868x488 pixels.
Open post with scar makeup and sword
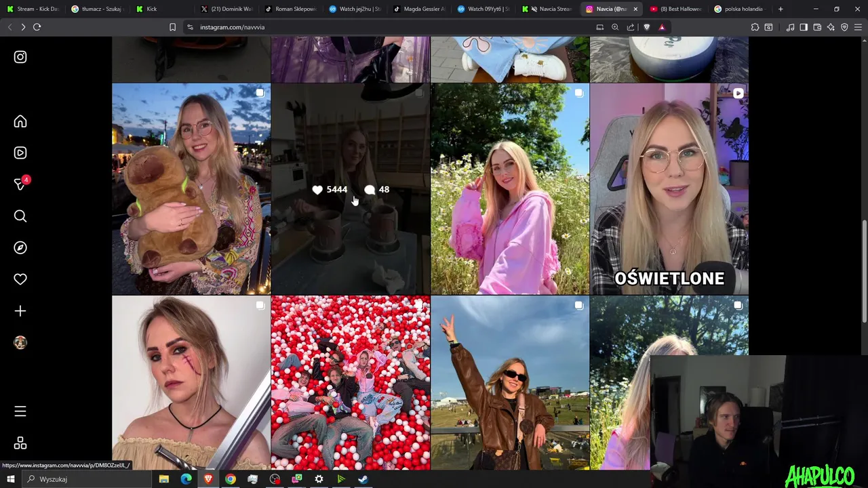(191, 383)
